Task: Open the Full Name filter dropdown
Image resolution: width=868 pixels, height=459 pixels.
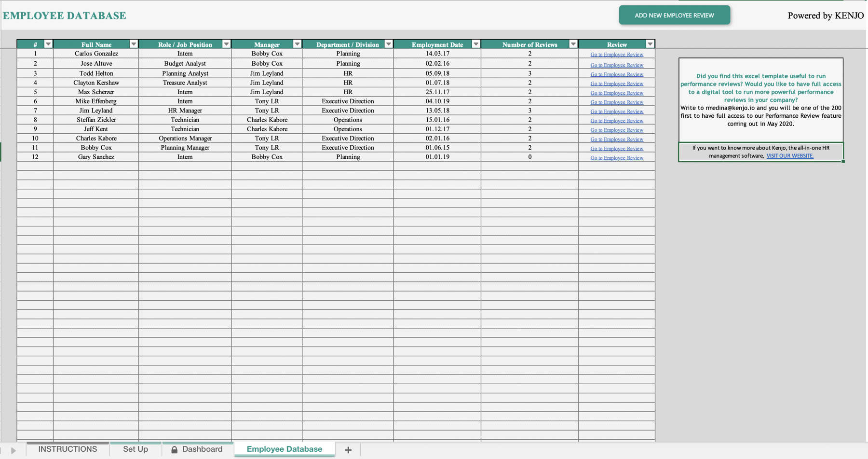Action: click(134, 44)
